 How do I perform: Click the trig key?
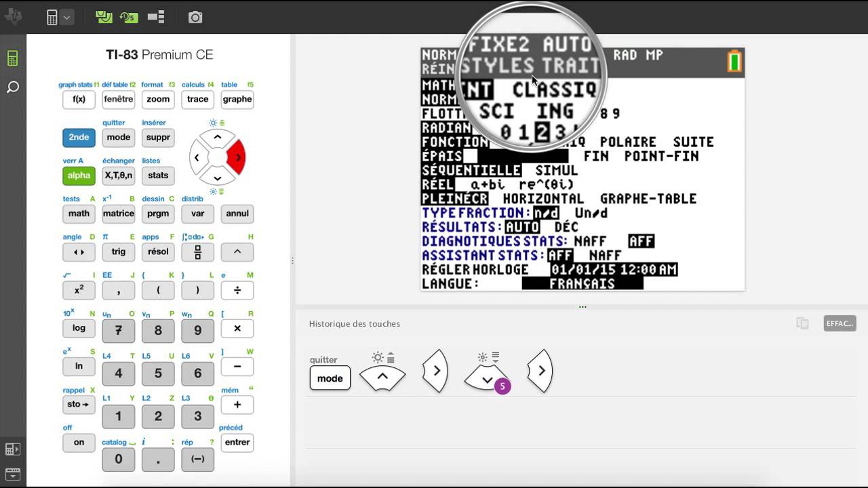pyautogui.click(x=119, y=252)
